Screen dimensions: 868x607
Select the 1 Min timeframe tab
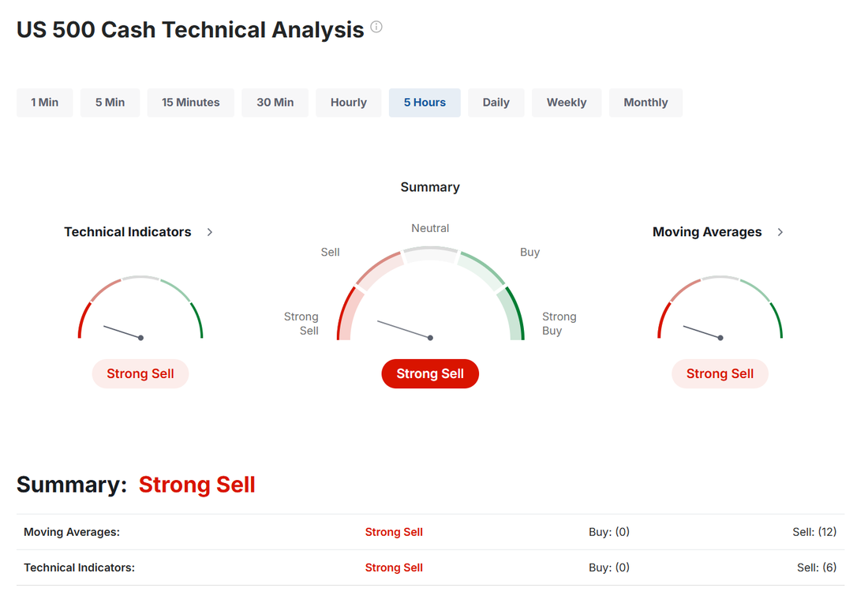click(x=45, y=103)
